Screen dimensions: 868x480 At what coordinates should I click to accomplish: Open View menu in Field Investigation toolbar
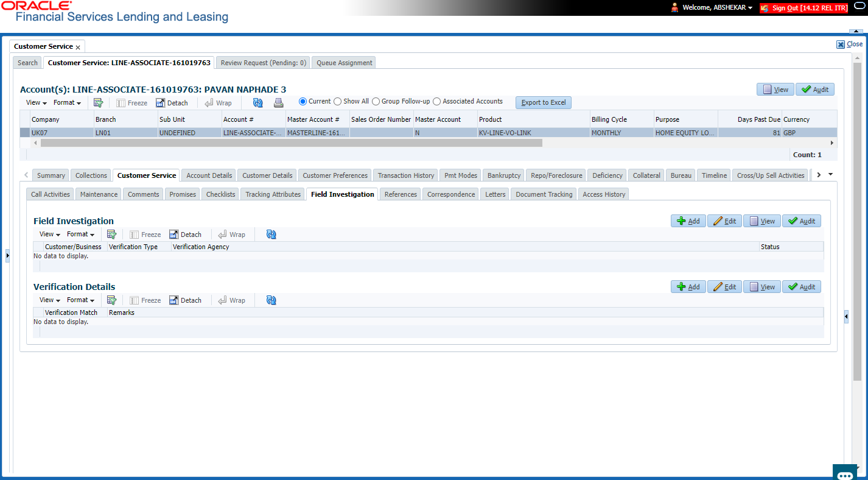49,235
